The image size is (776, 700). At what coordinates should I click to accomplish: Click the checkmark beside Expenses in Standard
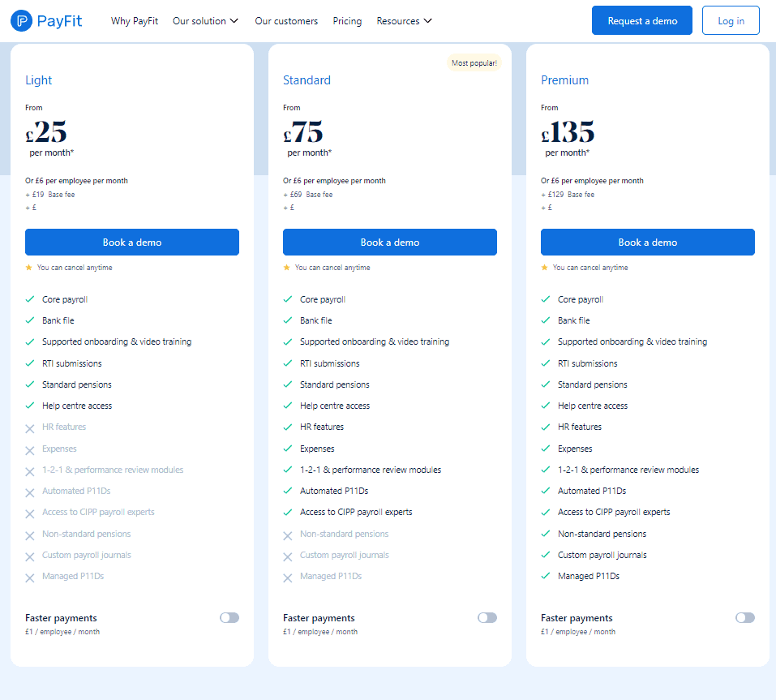[x=288, y=449]
